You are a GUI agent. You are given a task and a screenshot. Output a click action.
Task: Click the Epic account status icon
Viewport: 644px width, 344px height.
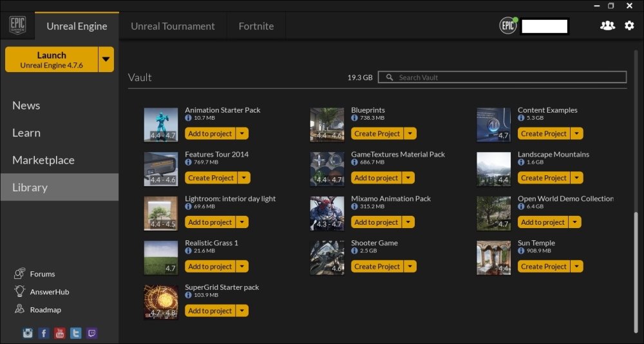coord(508,26)
